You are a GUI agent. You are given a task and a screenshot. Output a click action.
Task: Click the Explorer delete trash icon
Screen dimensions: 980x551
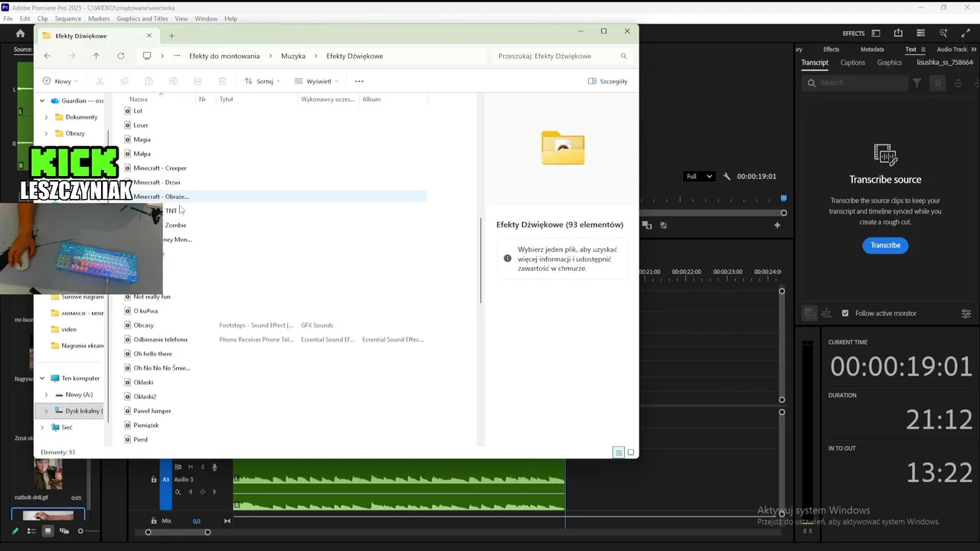point(222,81)
